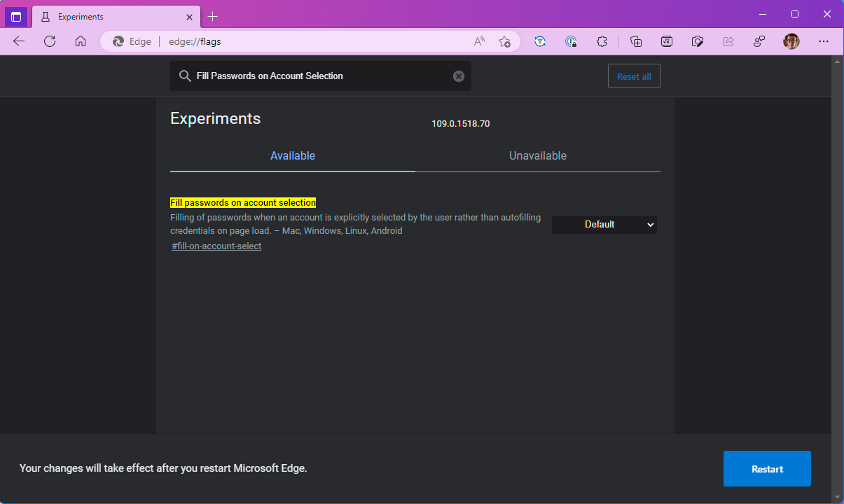Open the blue circular-arrows extension icon
This screenshot has width=844, height=504.
(x=540, y=41)
